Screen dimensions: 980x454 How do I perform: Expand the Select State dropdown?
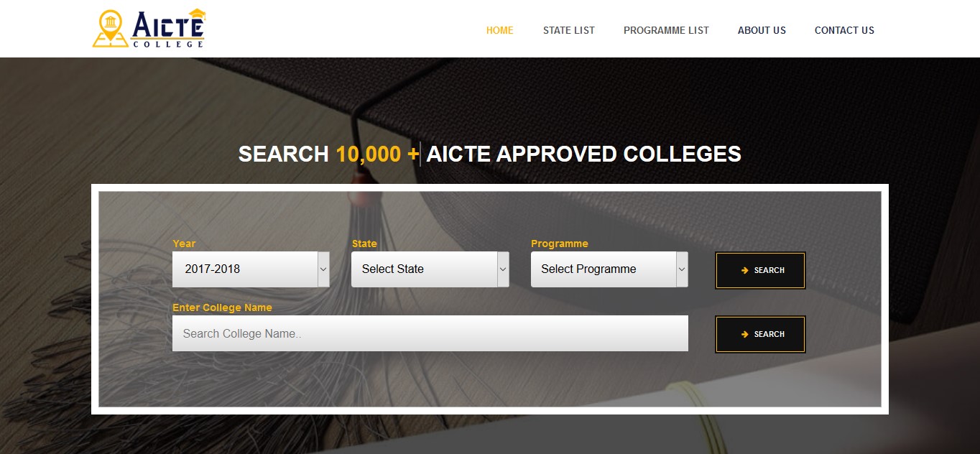pyautogui.click(x=430, y=269)
